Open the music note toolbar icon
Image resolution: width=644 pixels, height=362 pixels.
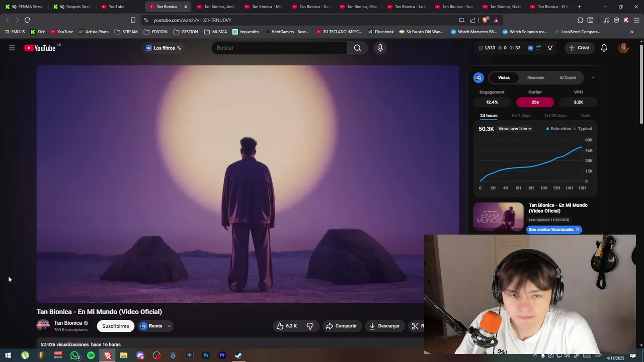tap(606, 20)
